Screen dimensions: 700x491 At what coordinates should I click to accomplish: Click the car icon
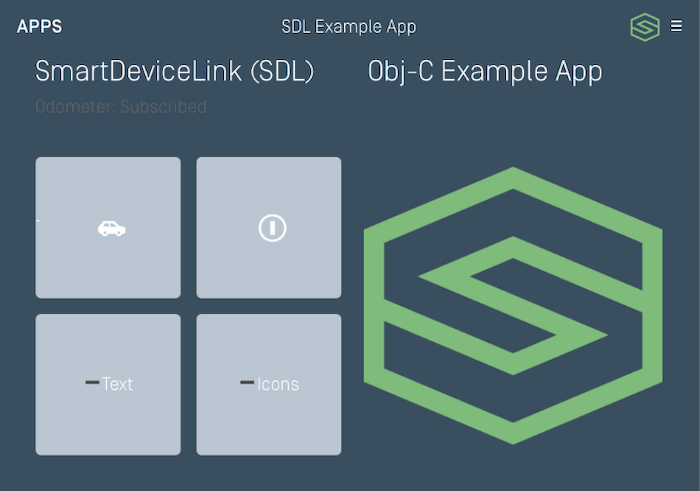(x=111, y=228)
